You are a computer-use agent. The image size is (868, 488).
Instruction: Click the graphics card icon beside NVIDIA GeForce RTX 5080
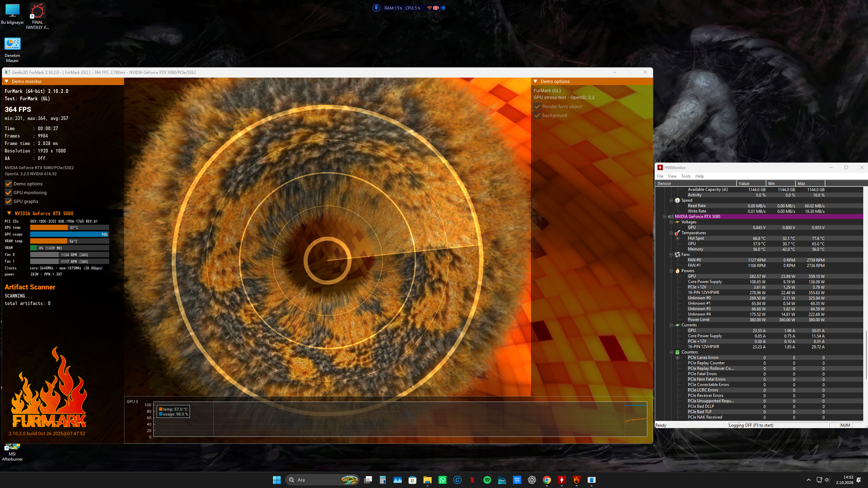pos(671,217)
